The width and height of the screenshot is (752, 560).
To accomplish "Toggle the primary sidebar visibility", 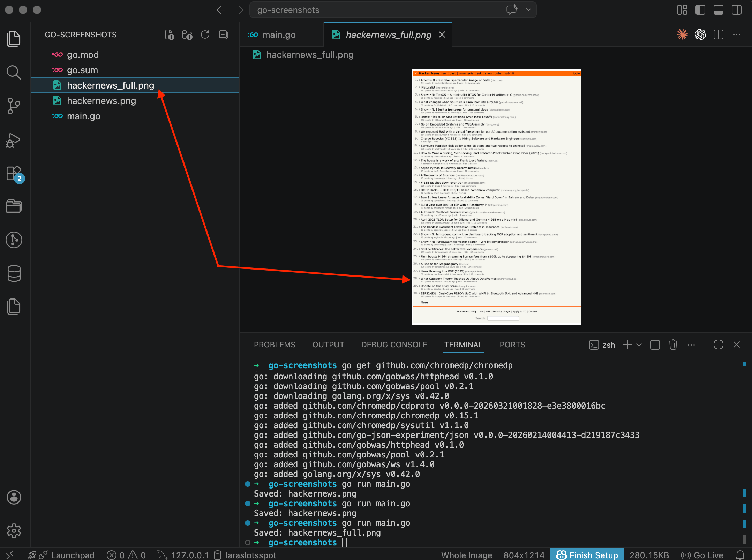I will click(700, 10).
